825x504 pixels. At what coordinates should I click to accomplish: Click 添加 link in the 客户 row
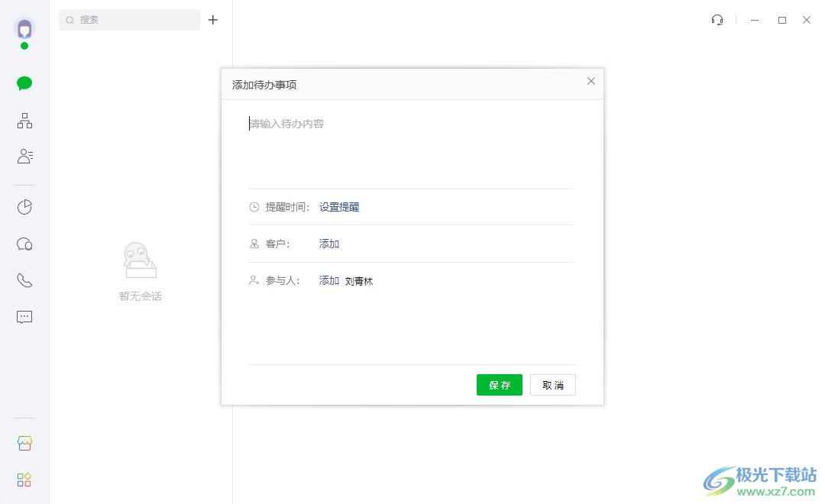point(328,244)
